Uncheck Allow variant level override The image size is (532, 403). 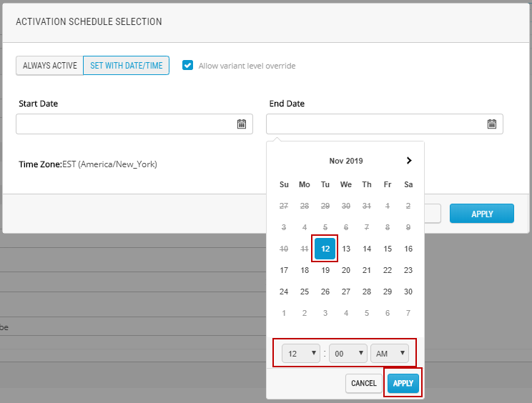point(188,66)
